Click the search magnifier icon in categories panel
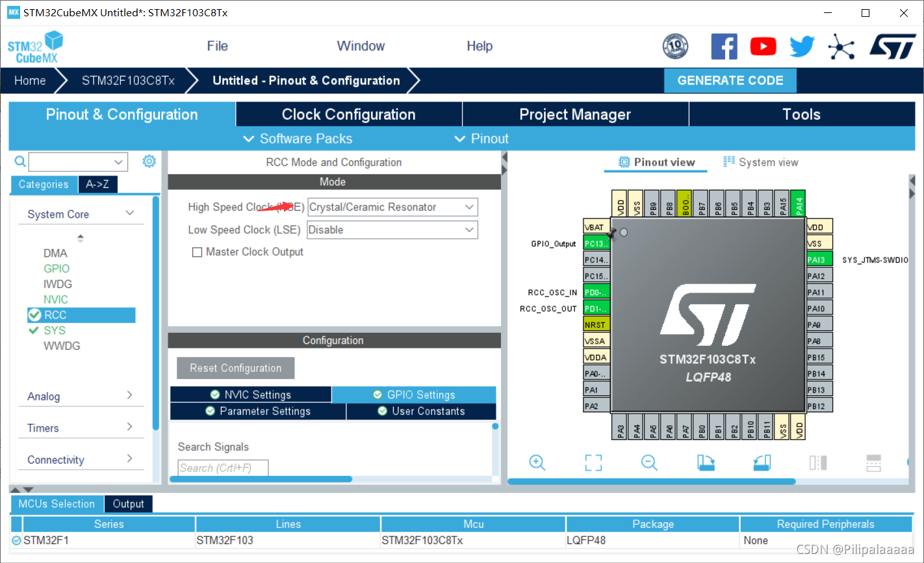924x563 pixels. click(x=20, y=161)
